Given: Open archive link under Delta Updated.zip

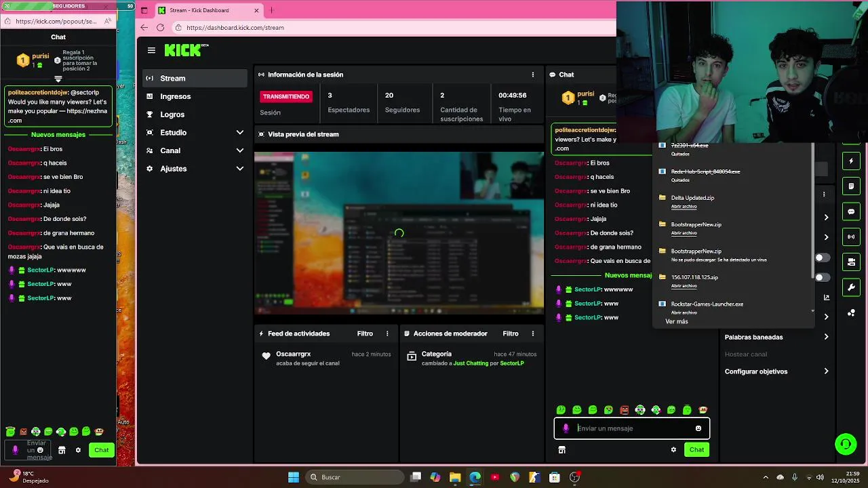Looking at the screenshot, I should 684,207.
